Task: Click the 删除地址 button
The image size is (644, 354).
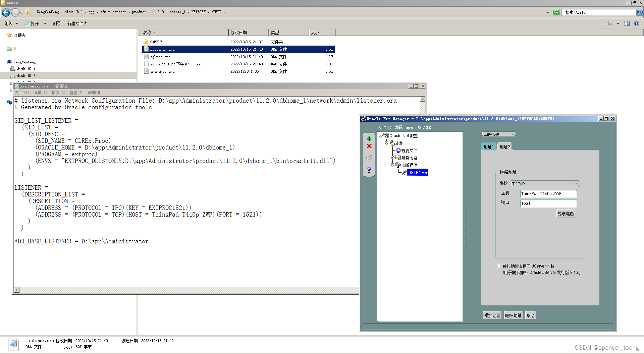Action: (x=513, y=315)
